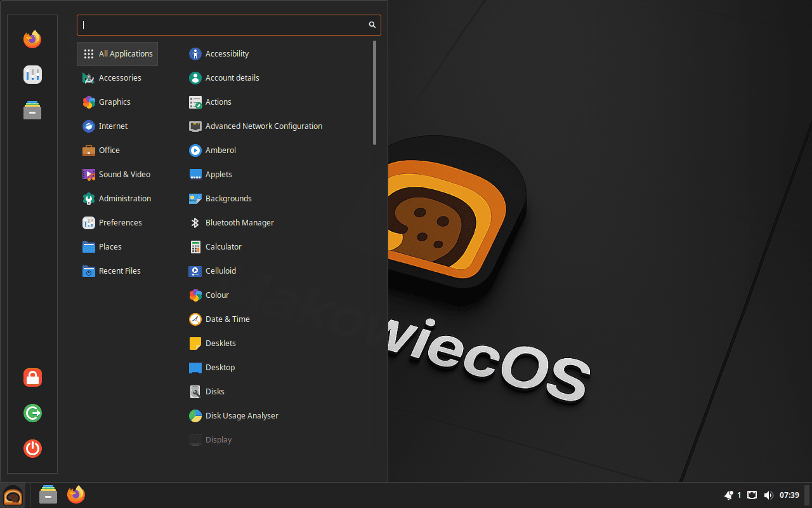The width and height of the screenshot is (812, 508).
Task: Launch the Calculator icon
Action: [195, 247]
